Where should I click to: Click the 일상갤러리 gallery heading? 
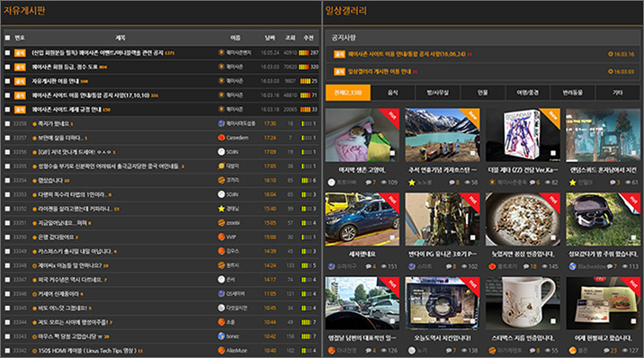click(x=345, y=11)
